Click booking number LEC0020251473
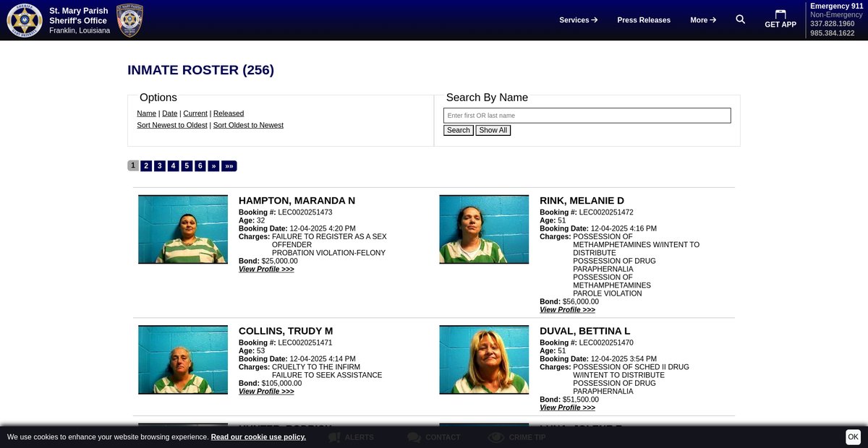 [305, 212]
